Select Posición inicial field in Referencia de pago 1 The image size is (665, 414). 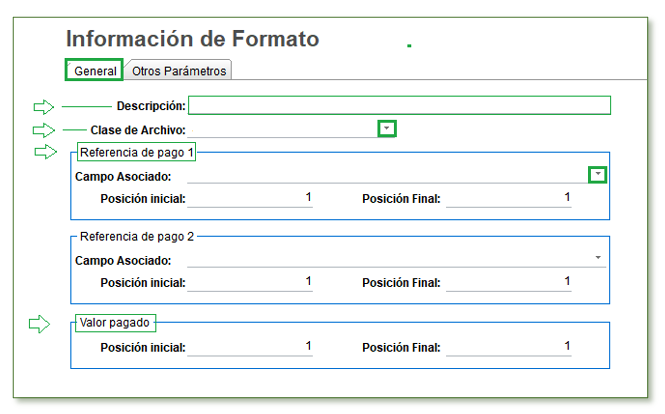pyautogui.click(x=250, y=198)
